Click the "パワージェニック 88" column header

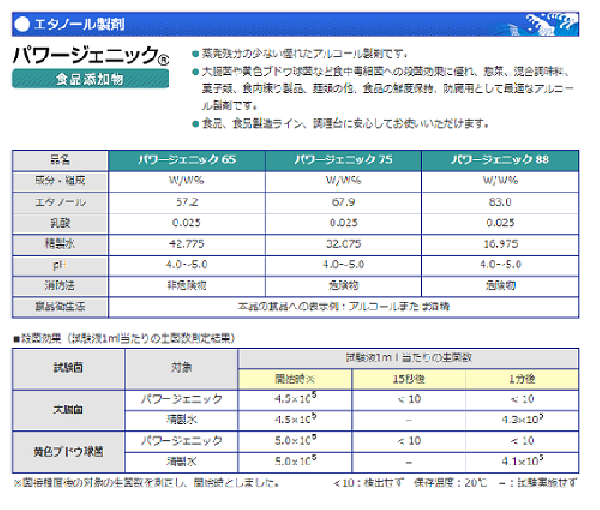point(500,160)
